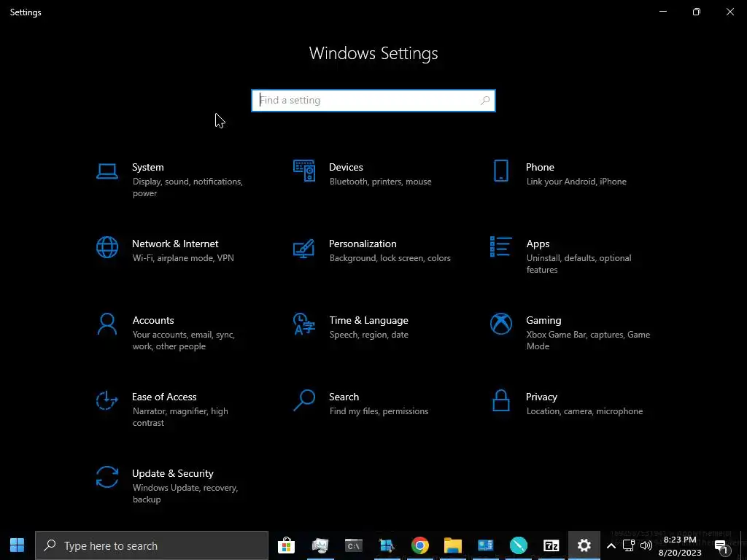This screenshot has width=747, height=560.
Task: Click the Search magnifying glass category icon
Action: point(304,400)
